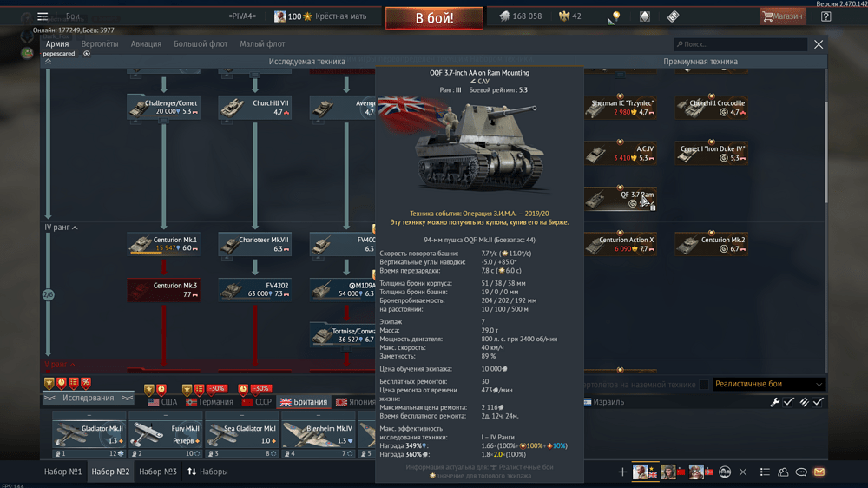Click the double-chevron collapse above tree
Screen dimensions: 868x488
[48, 62]
